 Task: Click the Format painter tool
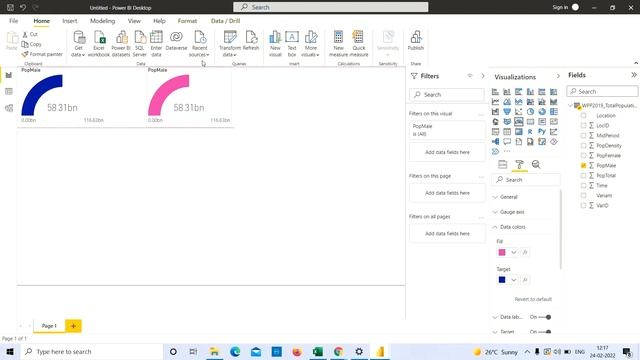[x=42, y=54]
